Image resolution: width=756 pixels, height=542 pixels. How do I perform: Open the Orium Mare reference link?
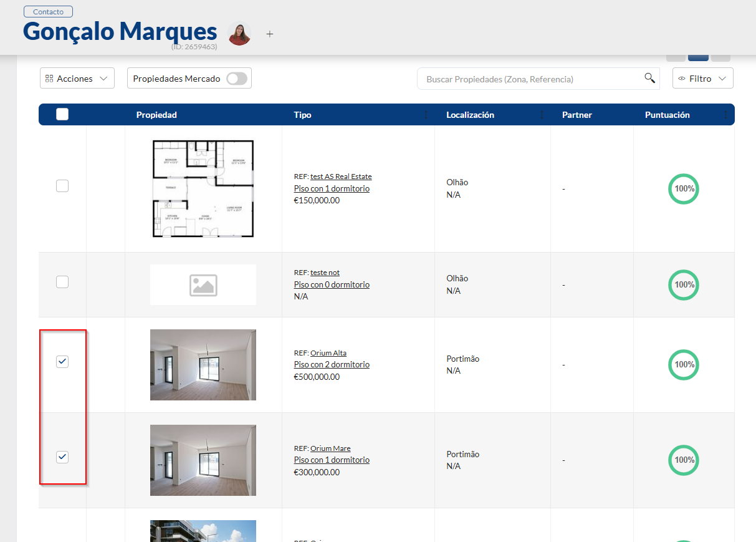pyautogui.click(x=330, y=448)
